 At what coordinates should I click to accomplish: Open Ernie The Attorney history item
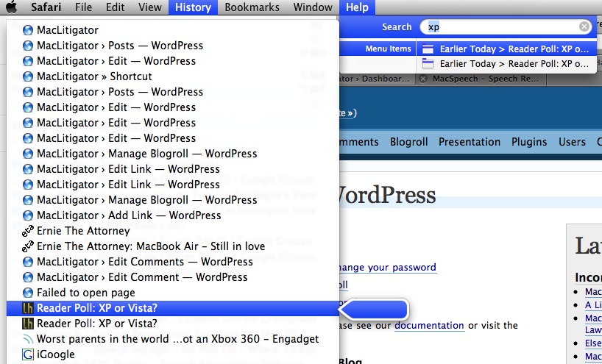tap(173, 230)
